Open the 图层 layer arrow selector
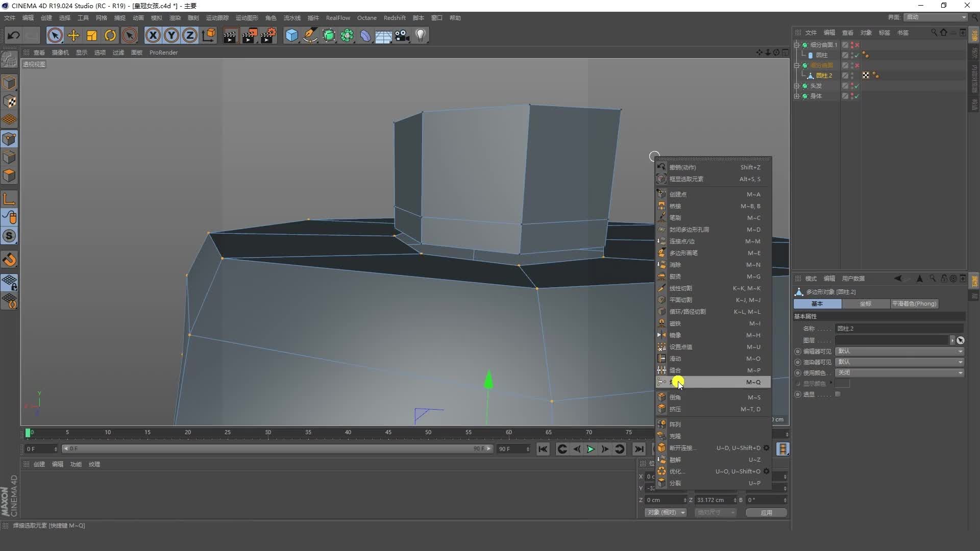This screenshot has height=551, width=980. (x=952, y=340)
